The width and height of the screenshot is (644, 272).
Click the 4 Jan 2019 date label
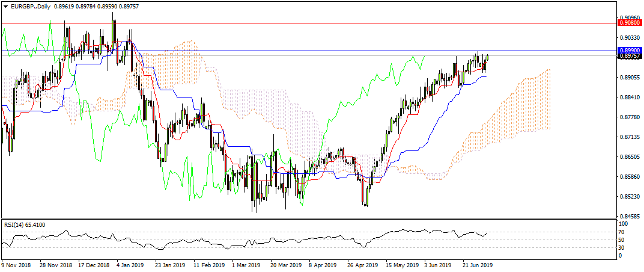[x=129, y=264]
